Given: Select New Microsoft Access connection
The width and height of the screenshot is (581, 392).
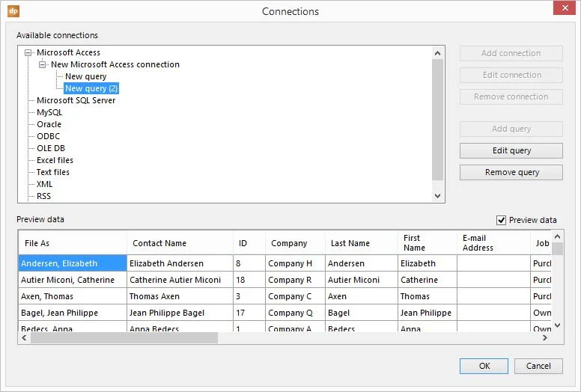Looking at the screenshot, I should [x=115, y=64].
